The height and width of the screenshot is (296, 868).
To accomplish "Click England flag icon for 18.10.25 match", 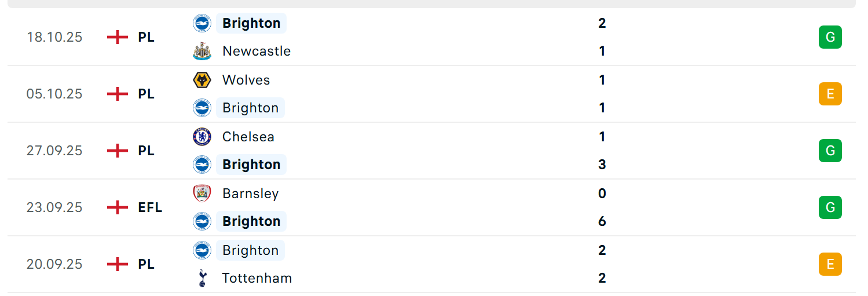I will coord(118,37).
